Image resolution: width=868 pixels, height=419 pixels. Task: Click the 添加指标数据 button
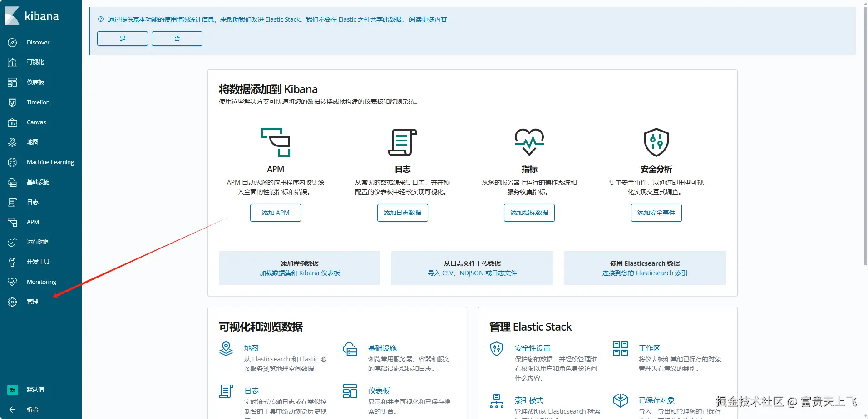pos(529,213)
